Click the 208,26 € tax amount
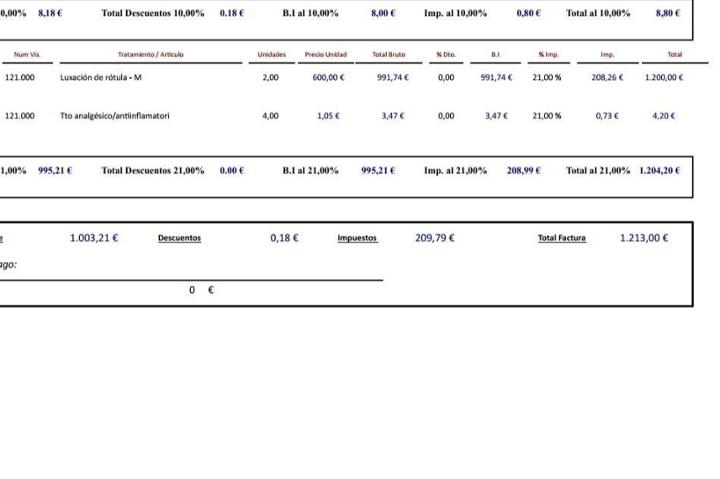Screen dimensions: 720x479 [607, 77]
